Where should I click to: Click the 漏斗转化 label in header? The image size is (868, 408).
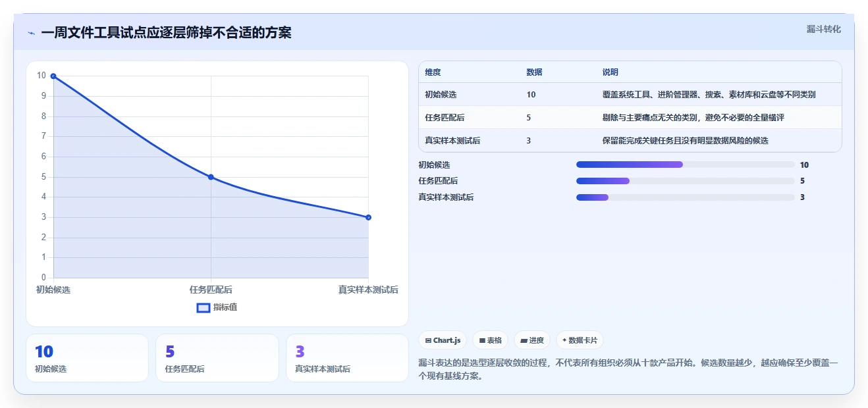(823, 29)
